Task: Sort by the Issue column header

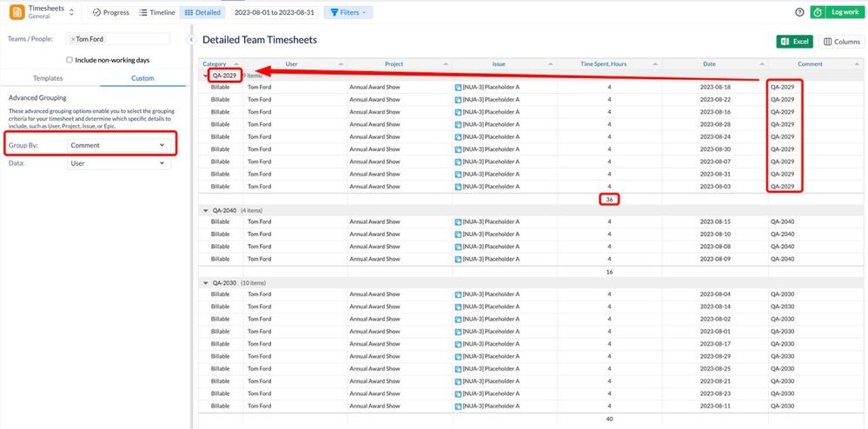Action: click(x=504, y=64)
